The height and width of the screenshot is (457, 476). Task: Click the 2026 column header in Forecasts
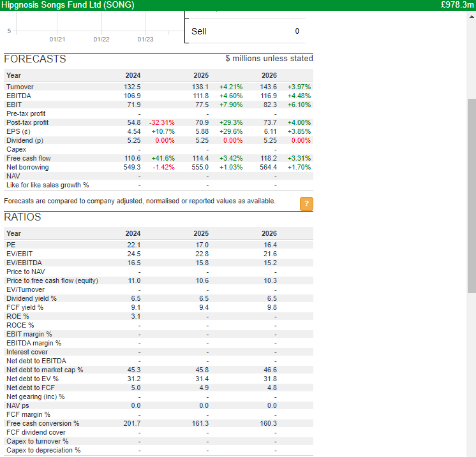click(x=269, y=75)
